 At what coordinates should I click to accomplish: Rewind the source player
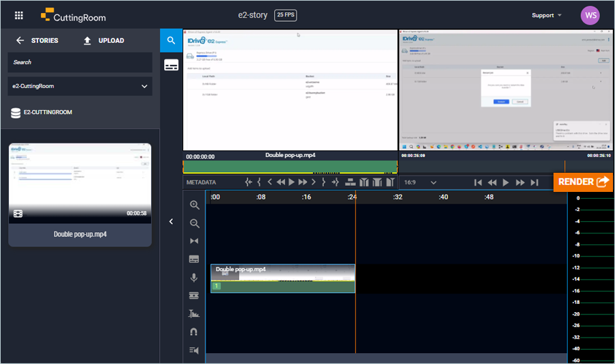coord(281,182)
